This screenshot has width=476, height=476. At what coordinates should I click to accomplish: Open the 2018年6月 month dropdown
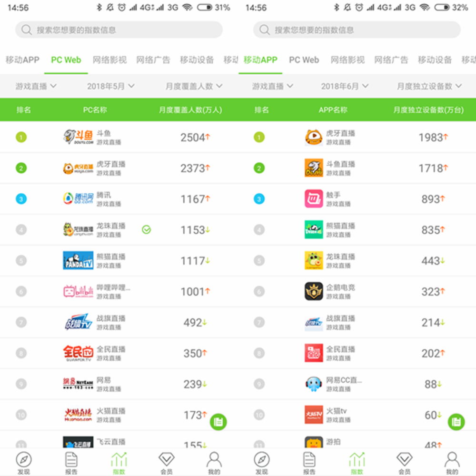[x=345, y=86]
